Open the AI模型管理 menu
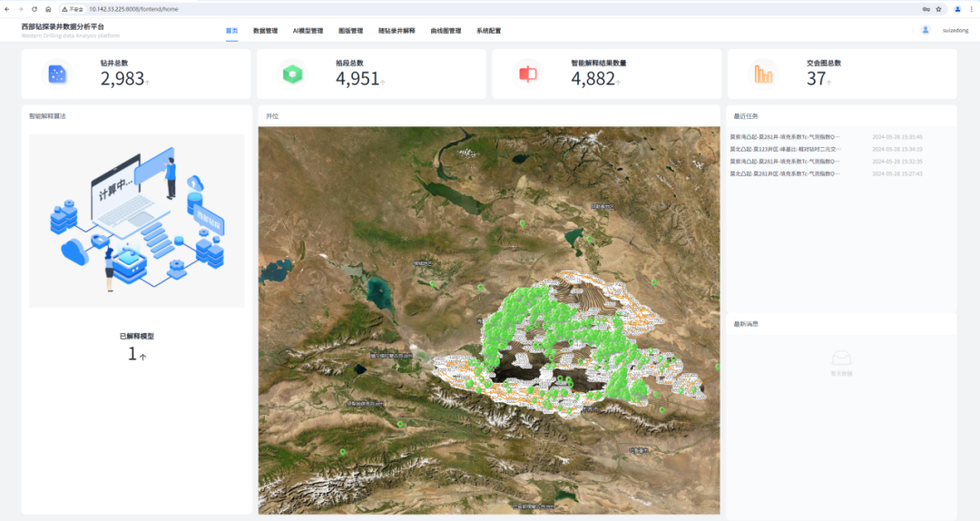Screen dimensions: 980x521 pos(309,31)
